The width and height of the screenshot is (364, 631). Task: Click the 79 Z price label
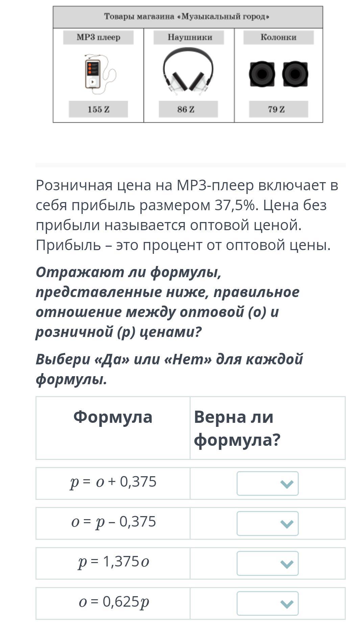(278, 109)
